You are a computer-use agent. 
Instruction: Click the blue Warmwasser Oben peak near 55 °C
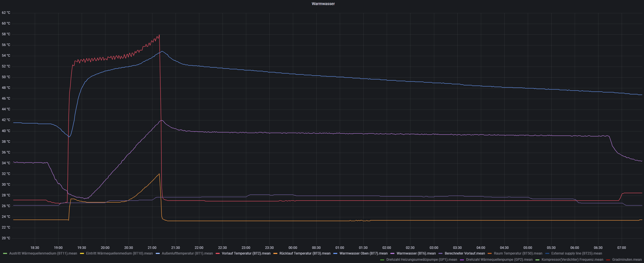click(x=162, y=51)
